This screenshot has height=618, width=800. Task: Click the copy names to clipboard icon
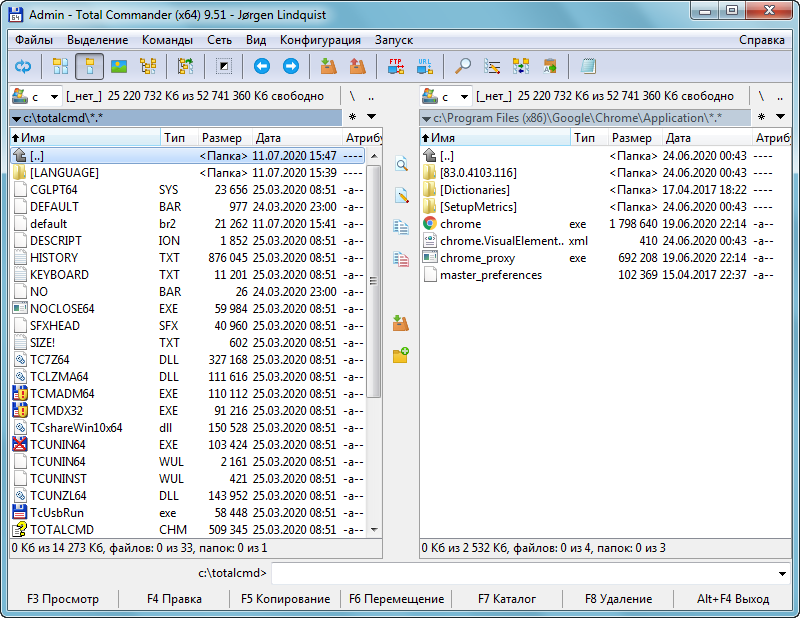[x=550, y=66]
